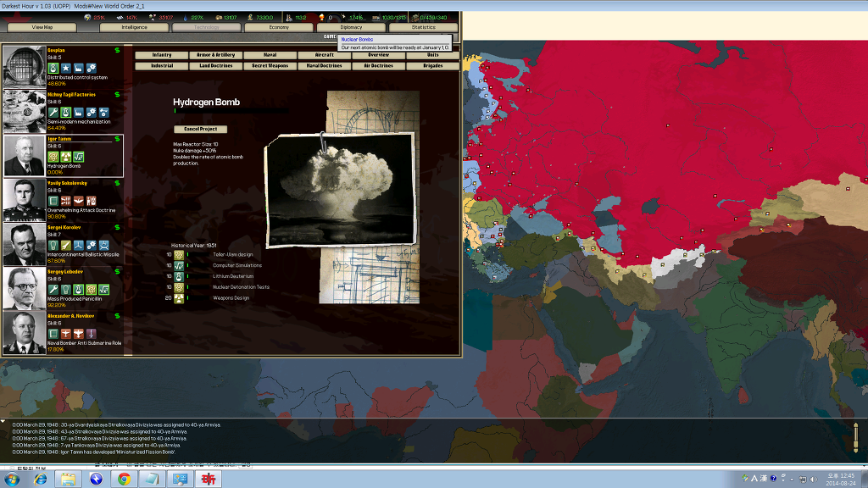Viewport: 868px width, 488px height.
Task: Select the Nizhny Tagil Factories team portrait
Action: coord(25,111)
